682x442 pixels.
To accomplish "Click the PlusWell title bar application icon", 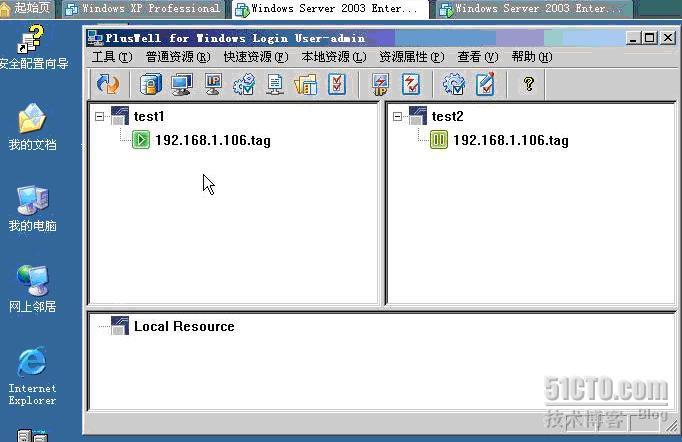I will (x=95, y=38).
